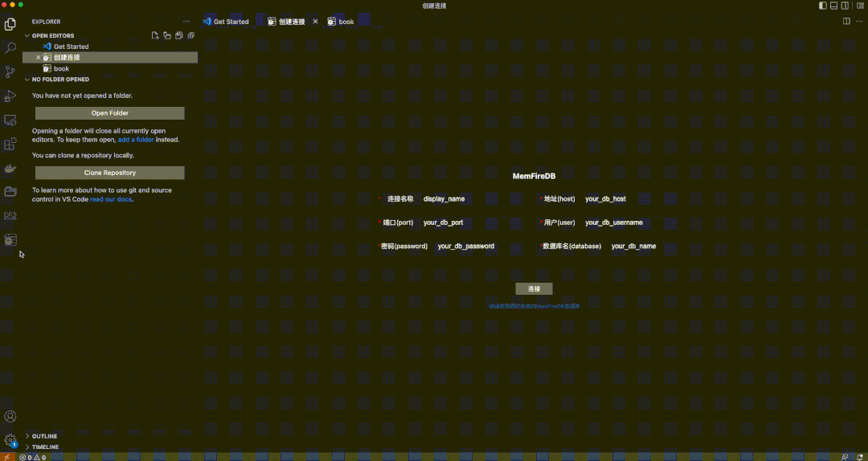This screenshot has height=461, width=868.
Task: Open errors and warnings in the status bar
Action: 32,457
